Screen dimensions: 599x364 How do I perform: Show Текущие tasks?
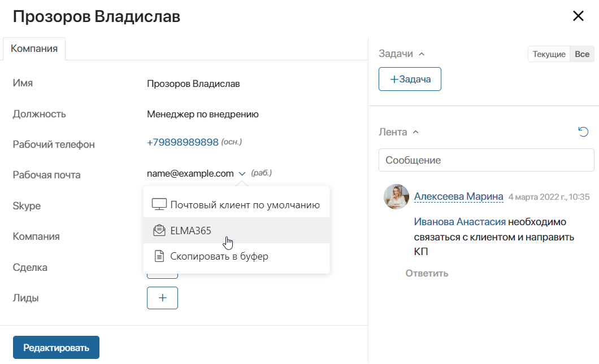pyautogui.click(x=549, y=54)
